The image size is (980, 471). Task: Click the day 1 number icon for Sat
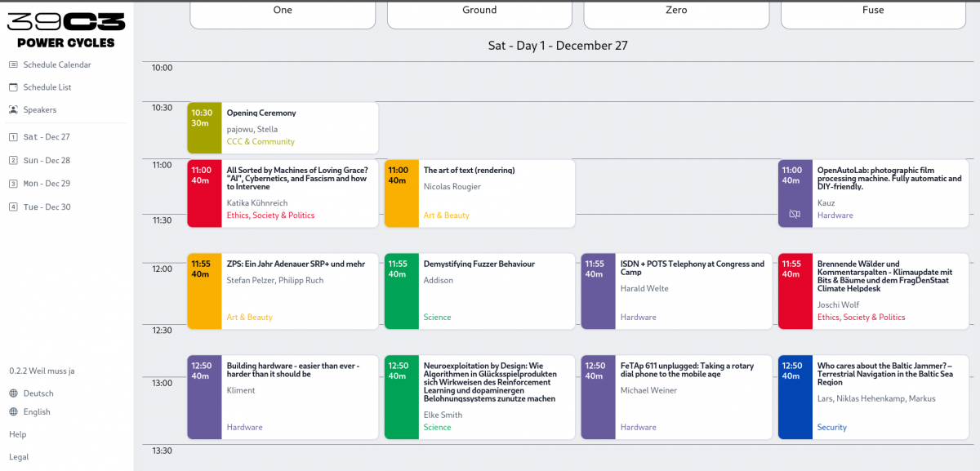pyautogui.click(x=13, y=137)
